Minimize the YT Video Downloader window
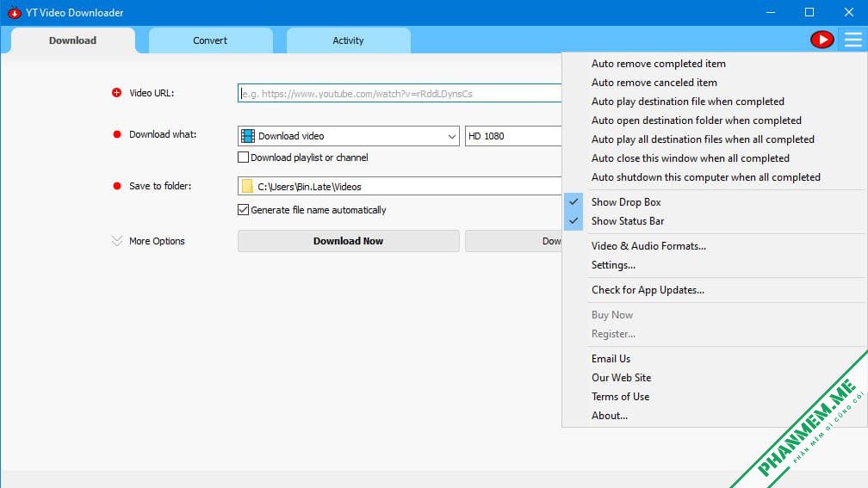The width and height of the screenshot is (868, 488). [771, 12]
